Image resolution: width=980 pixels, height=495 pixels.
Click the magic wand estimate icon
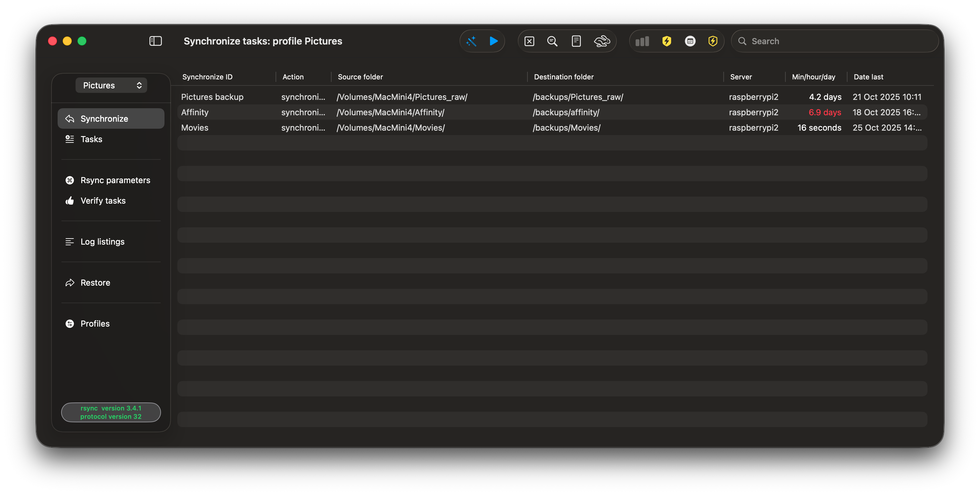[x=471, y=41]
